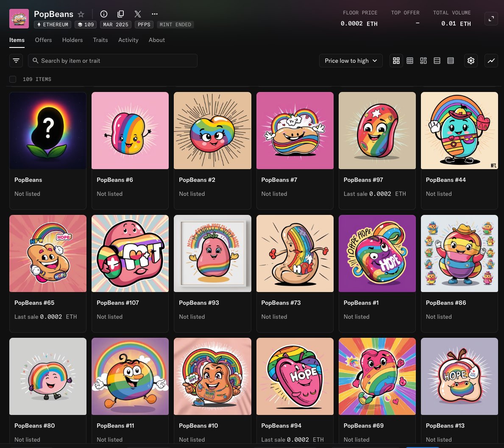The width and height of the screenshot is (504, 448).
Task: Open the Traits tab
Action: tap(100, 40)
